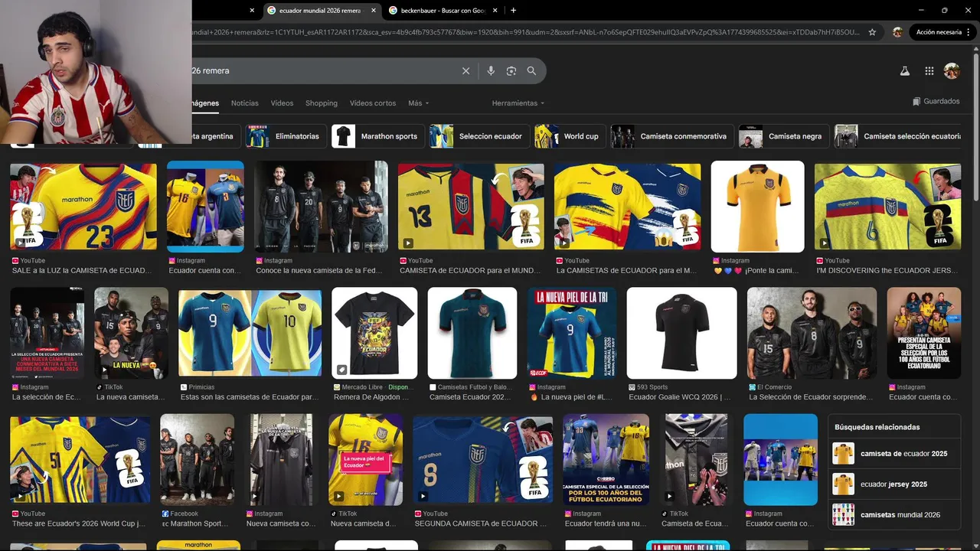Filter by Camiseta conmemorativa chip

pyautogui.click(x=672, y=136)
